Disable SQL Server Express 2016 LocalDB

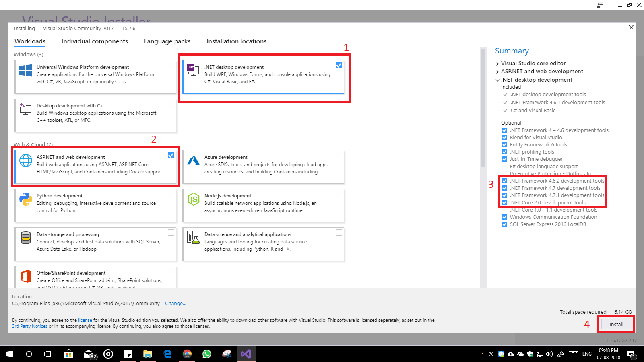click(504, 224)
